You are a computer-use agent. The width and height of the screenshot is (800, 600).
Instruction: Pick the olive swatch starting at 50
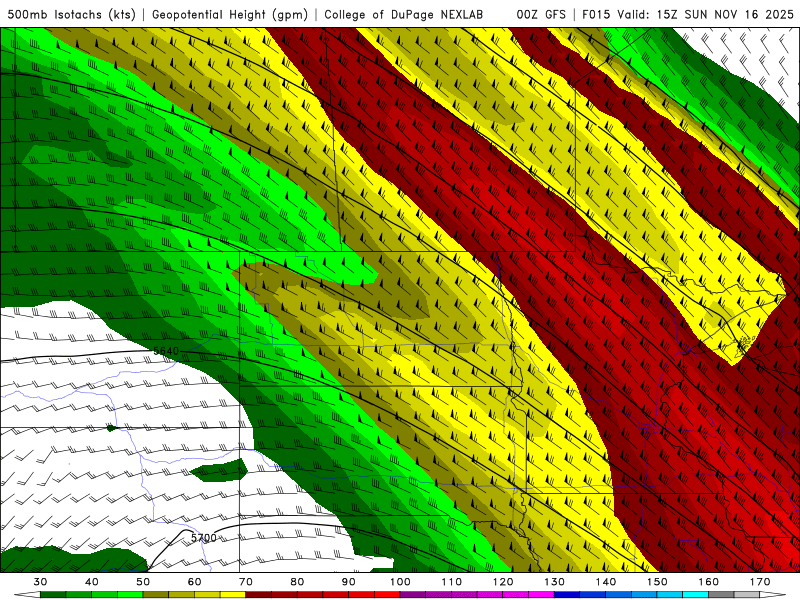(156, 595)
